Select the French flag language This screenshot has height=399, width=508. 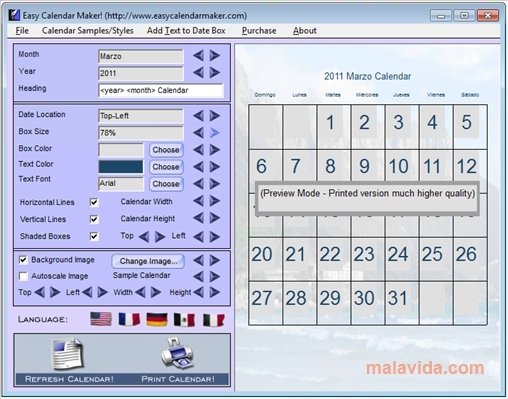129,319
